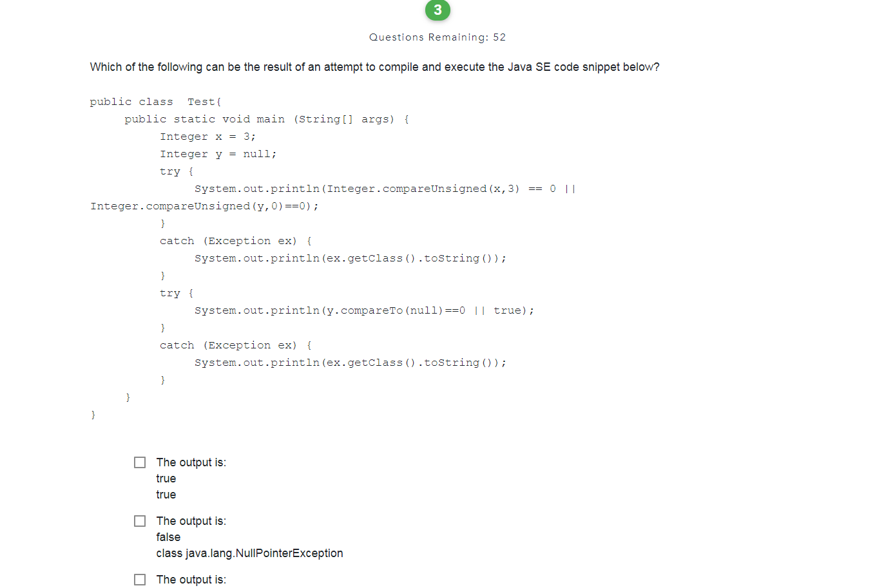Select the answer containing java.lang.NullPointerException
This screenshot has height=588, width=875.
(249, 553)
